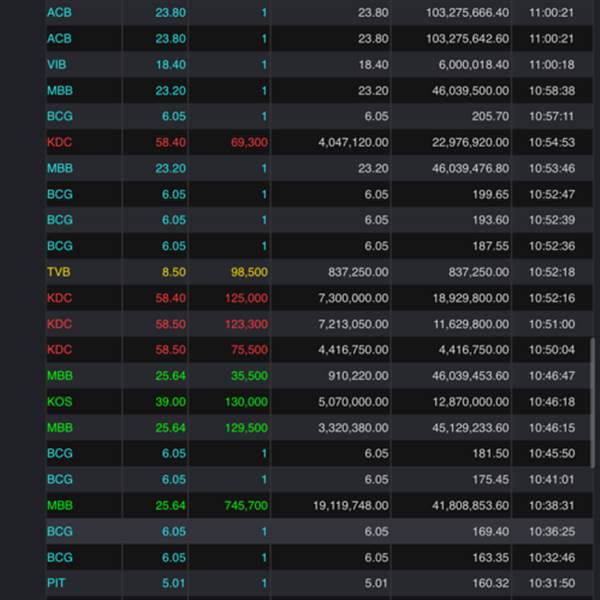Click ACB row with 103,275,642.60
Viewport: 600px width, 600px height.
coord(319,39)
